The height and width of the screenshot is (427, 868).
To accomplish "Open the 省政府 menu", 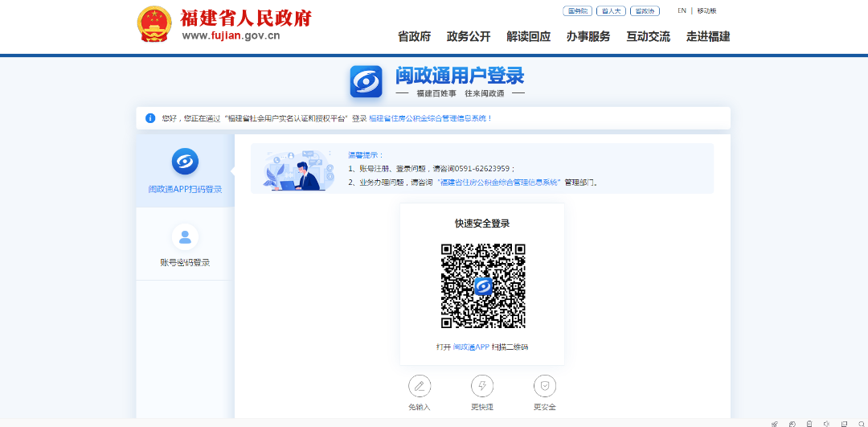I will 414,36.
